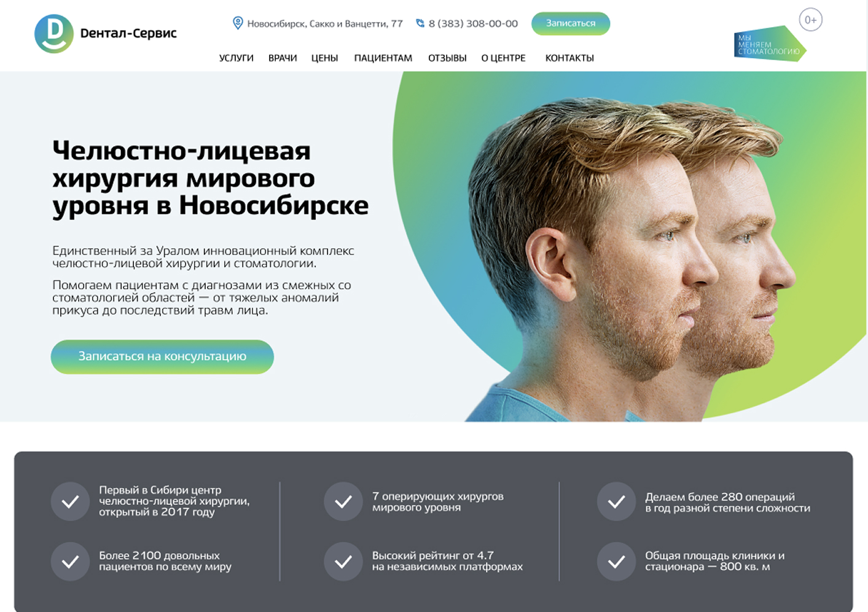
Task: Open the Пациентам menu section
Action: tap(383, 58)
